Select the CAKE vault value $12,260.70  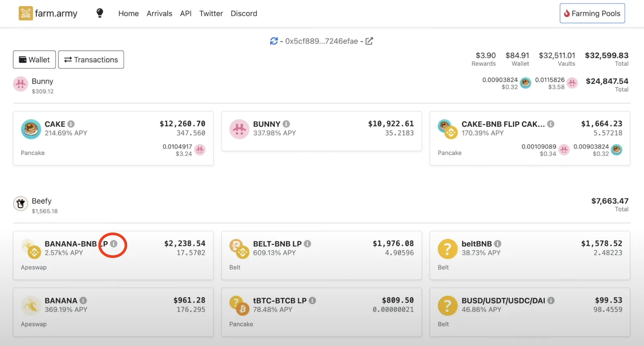pos(182,124)
